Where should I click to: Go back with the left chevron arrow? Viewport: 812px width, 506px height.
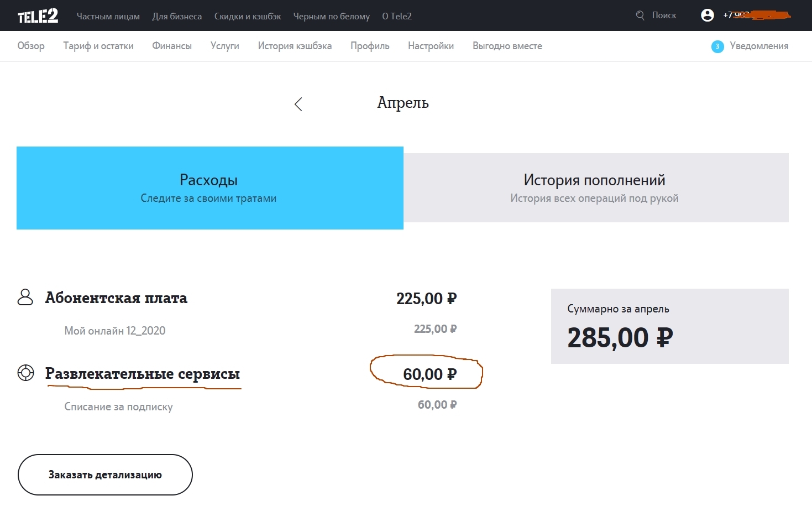point(298,104)
